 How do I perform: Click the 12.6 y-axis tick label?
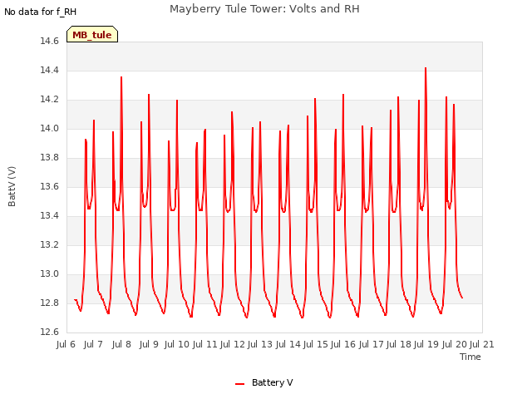pos(50,332)
